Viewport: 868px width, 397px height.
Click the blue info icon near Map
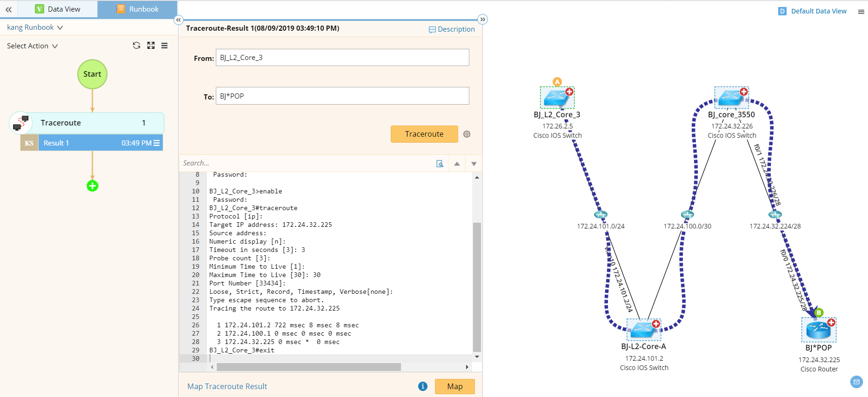(x=422, y=386)
